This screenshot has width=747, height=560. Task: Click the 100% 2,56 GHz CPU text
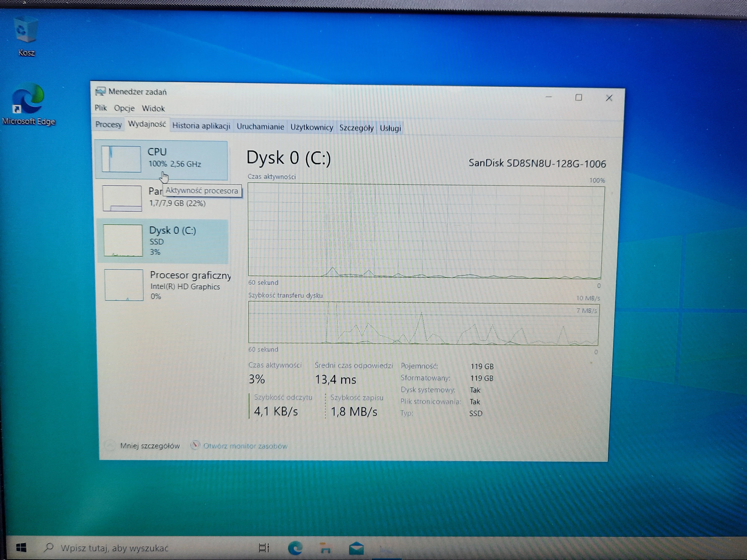(x=175, y=164)
